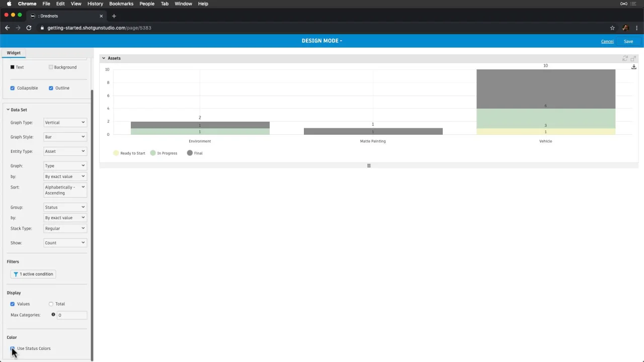Click the widget refresh icon
The image size is (644, 362).
(x=625, y=58)
